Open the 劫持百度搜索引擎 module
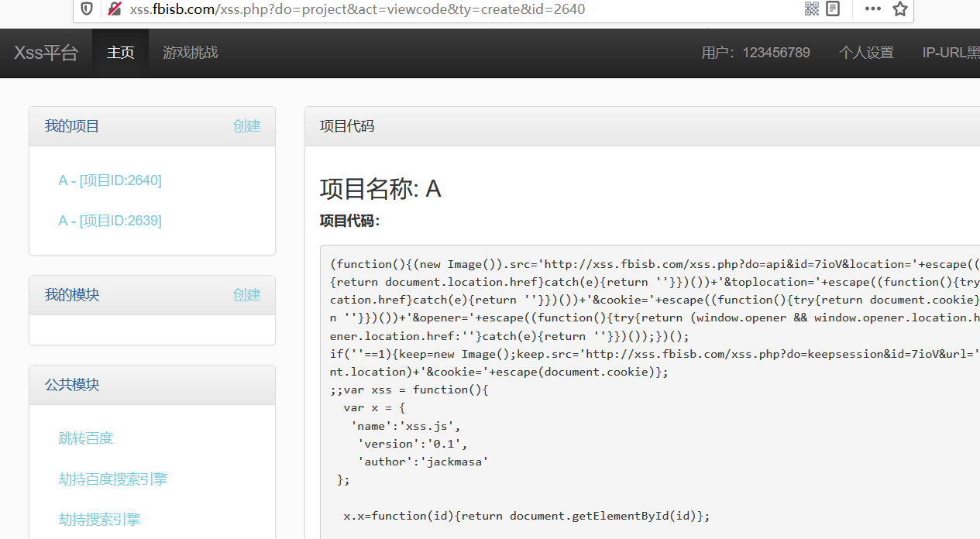This screenshot has width=980, height=539. pos(113,479)
